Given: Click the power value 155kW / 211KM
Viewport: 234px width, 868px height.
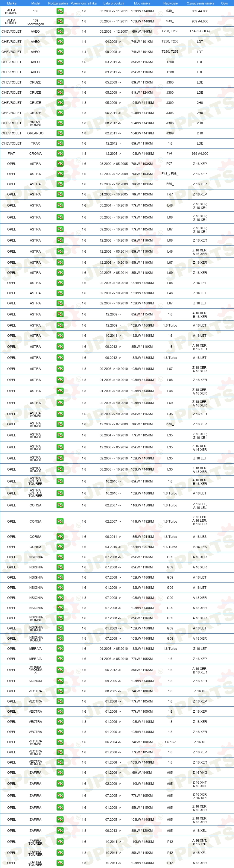Looking at the screenshot, I should pos(142,537).
